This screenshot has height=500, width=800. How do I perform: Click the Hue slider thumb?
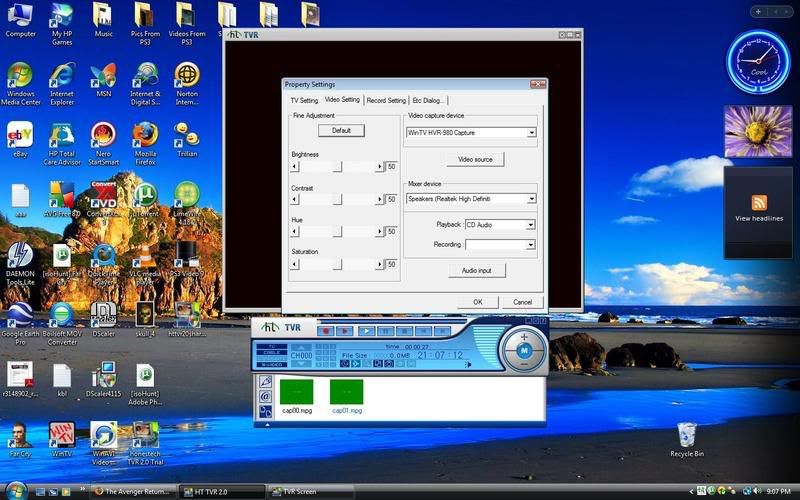[338, 232]
